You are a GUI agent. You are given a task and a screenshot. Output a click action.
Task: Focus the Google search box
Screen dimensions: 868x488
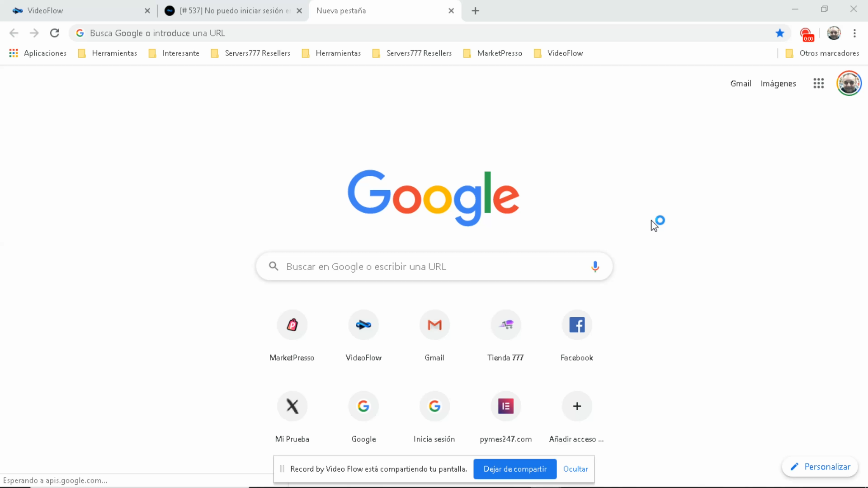[434, 267]
